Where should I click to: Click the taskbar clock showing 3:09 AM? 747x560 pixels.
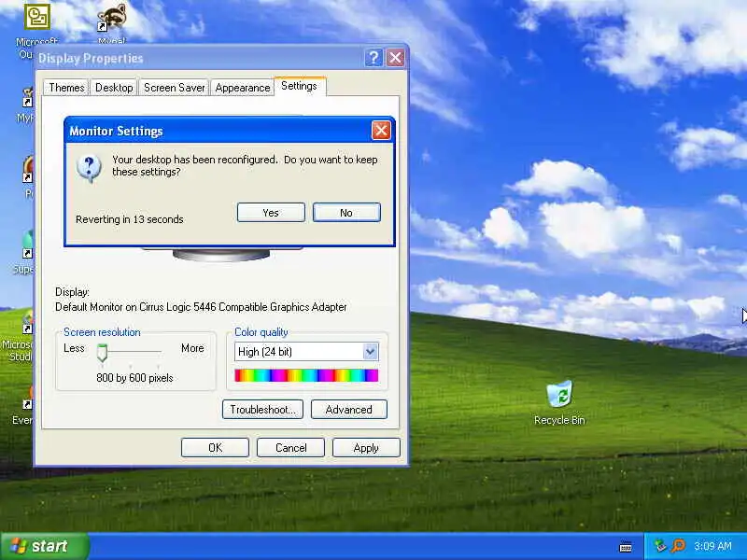(712, 546)
